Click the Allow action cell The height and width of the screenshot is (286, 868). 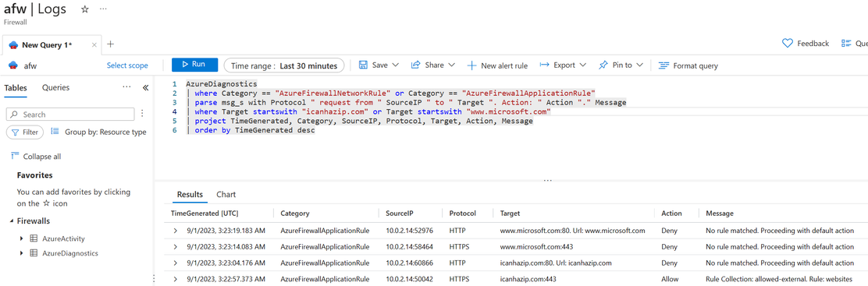[670, 279]
